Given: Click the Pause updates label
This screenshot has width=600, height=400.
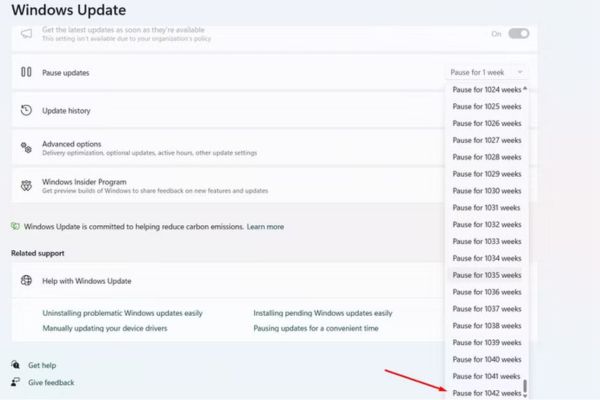Looking at the screenshot, I should (65, 73).
